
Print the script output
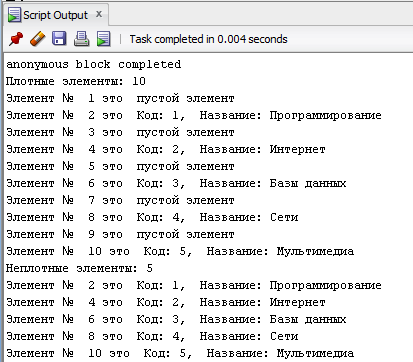[81, 39]
